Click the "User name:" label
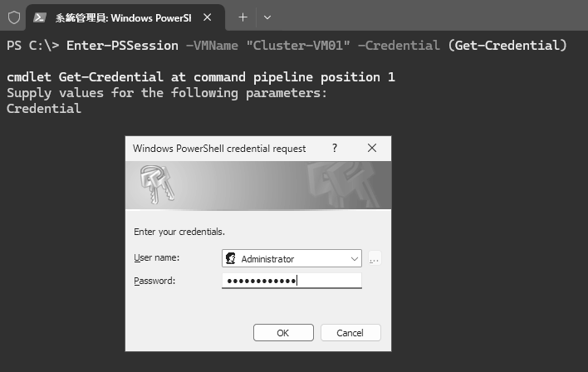 (157, 257)
